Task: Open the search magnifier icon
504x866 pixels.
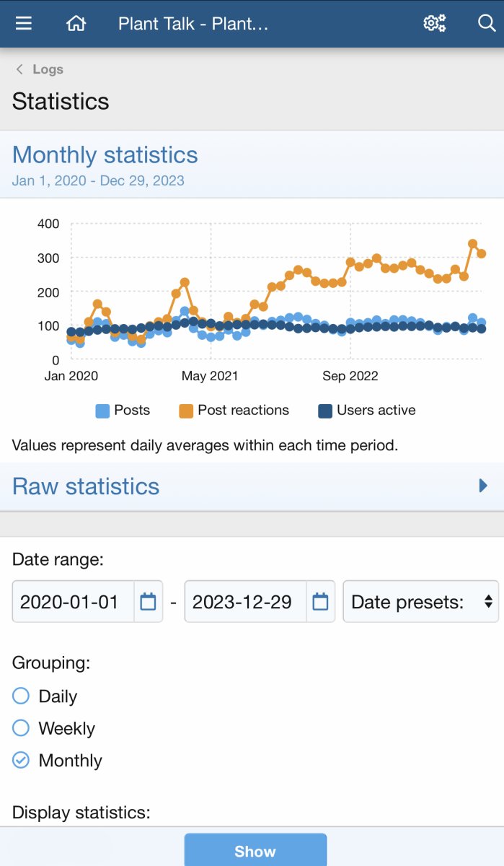Action: [487, 23]
